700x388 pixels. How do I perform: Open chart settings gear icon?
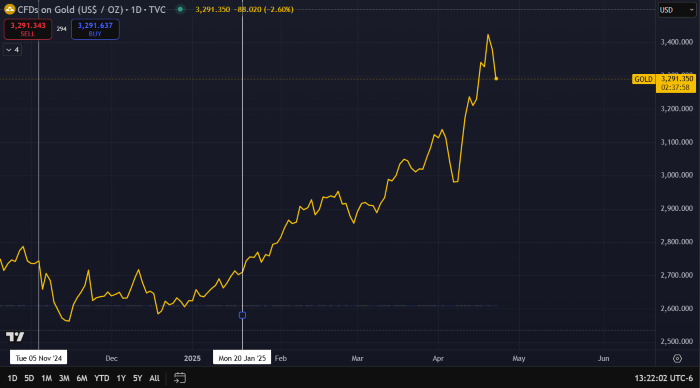[677, 358]
